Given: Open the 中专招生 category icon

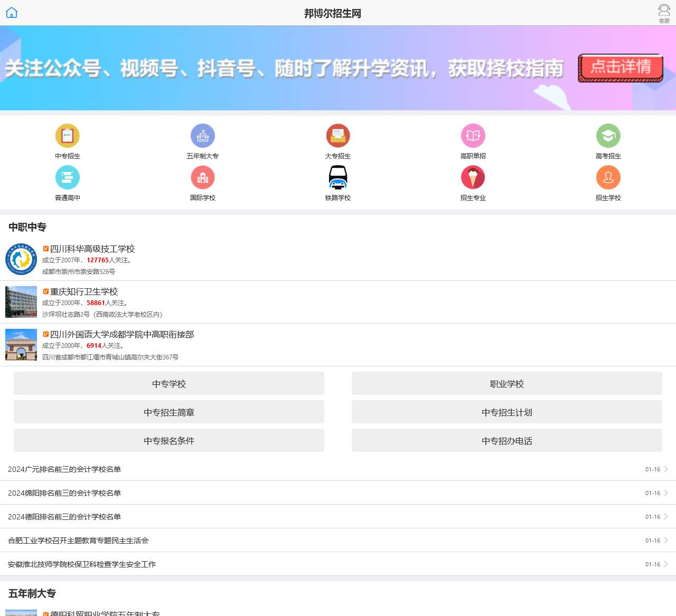Looking at the screenshot, I should click(68, 136).
